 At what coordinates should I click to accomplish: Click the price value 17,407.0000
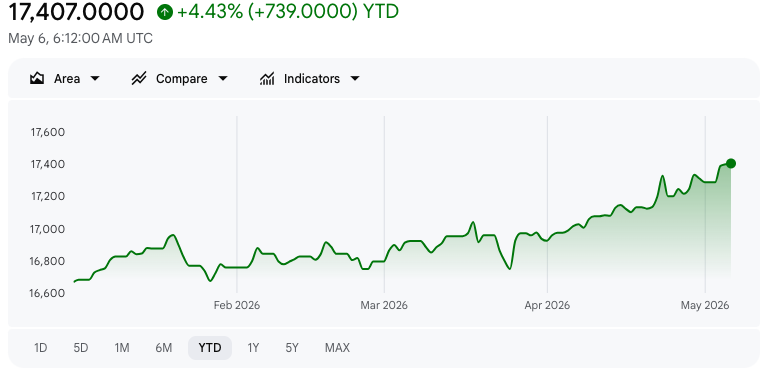coord(76,12)
